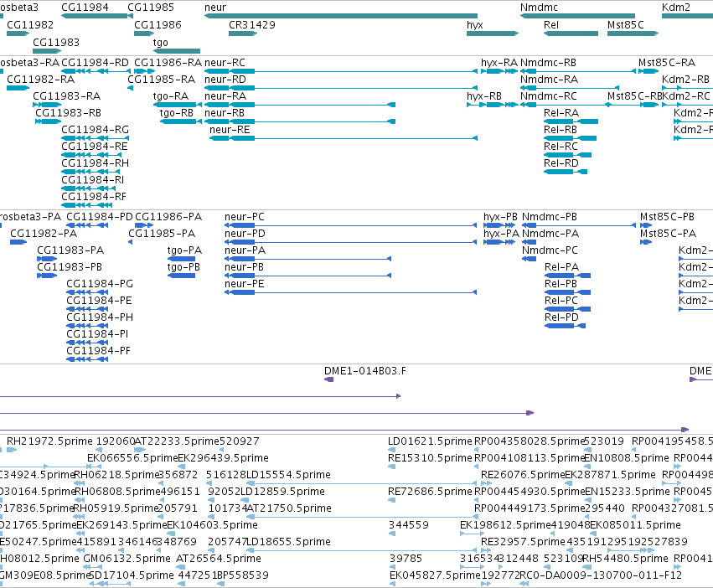Screen dimensions: 713x588
Task: Click the CG11986 gene label
Action: [158, 24]
